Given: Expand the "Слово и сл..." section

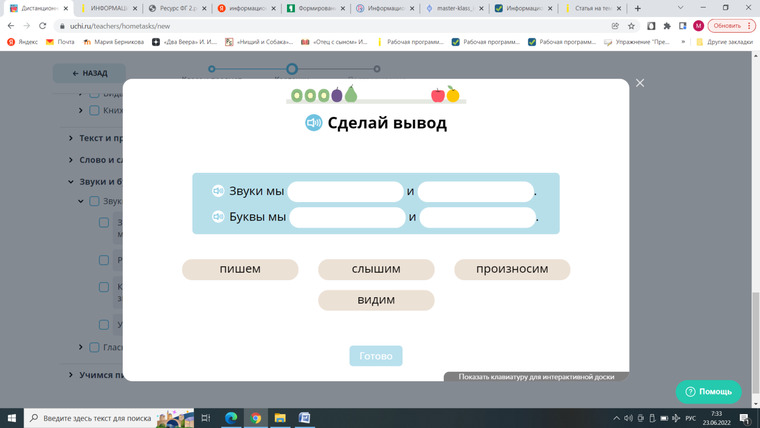Looking at the screenshot, I should pyautogui.click(x=70, y=160).
